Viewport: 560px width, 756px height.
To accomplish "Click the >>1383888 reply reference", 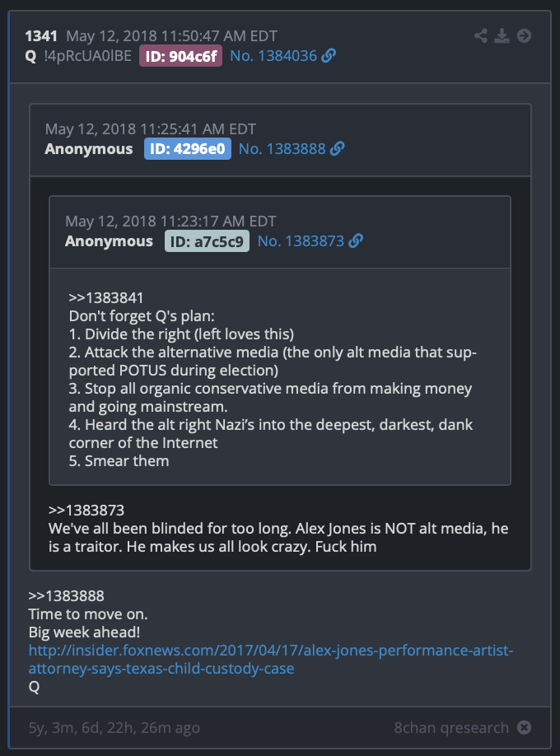I will coord(66,596).
